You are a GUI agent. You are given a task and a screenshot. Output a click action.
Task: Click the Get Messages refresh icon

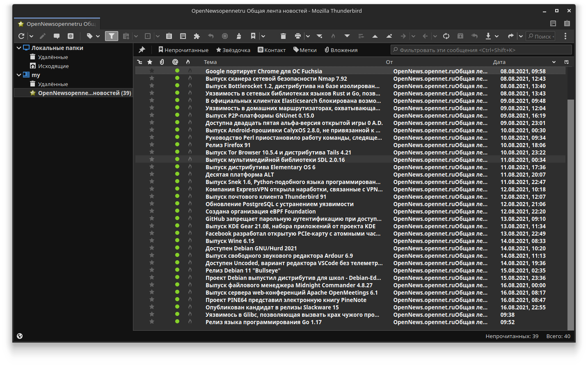(x=21, y=36)
